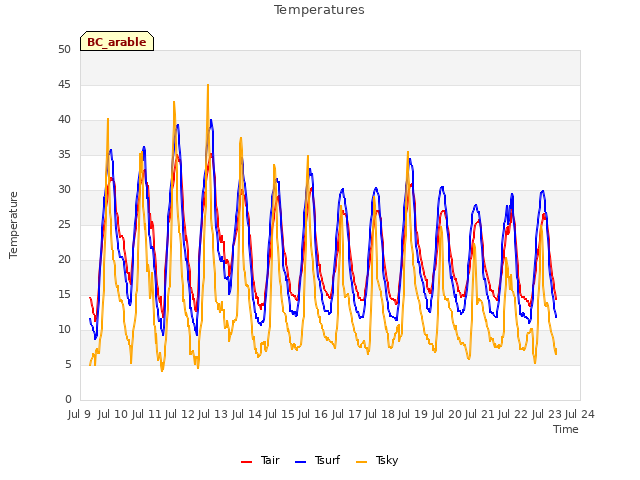Toggle the Tair series in the legend
Image resolution: width=640 pixels, height=480 pixels.
(260, 460)
